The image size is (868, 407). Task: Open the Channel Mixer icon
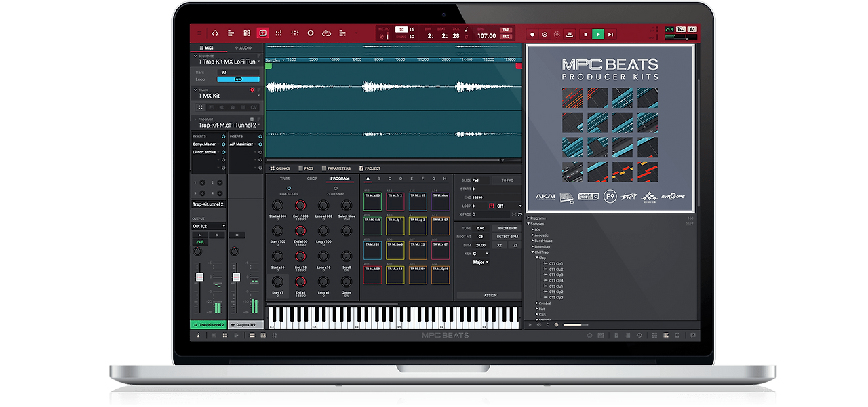point(294,33)
